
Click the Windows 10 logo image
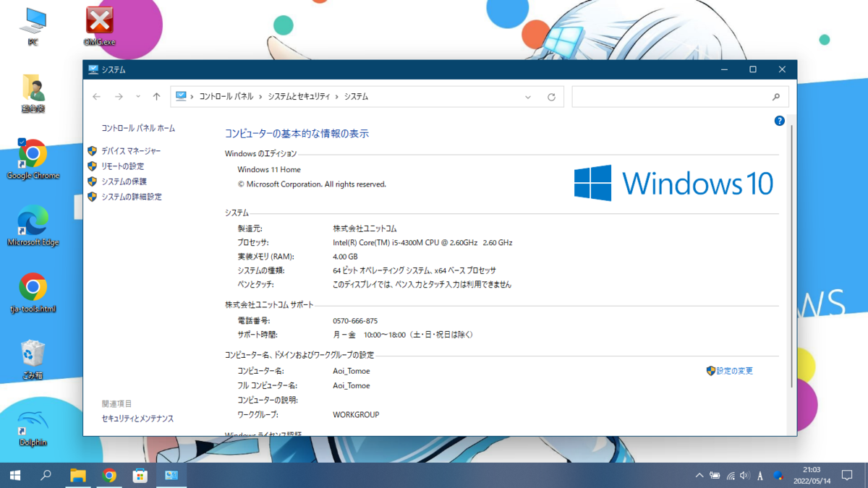point(673,183)
